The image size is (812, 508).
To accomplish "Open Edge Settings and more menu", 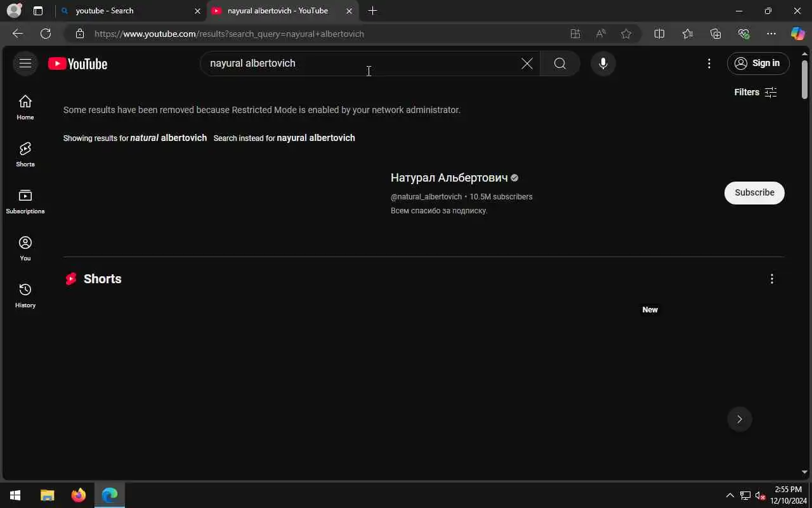I will pyautogui.click(x=771, y=34).
